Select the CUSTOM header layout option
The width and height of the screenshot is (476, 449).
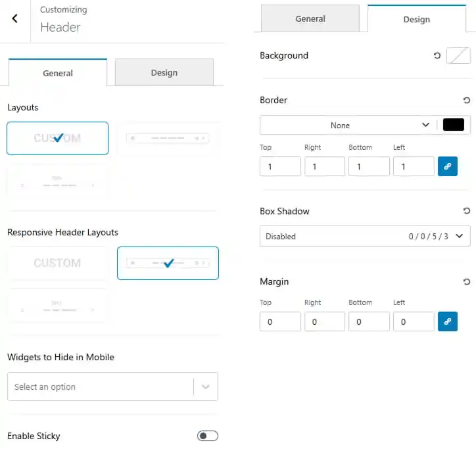(57, 139)
